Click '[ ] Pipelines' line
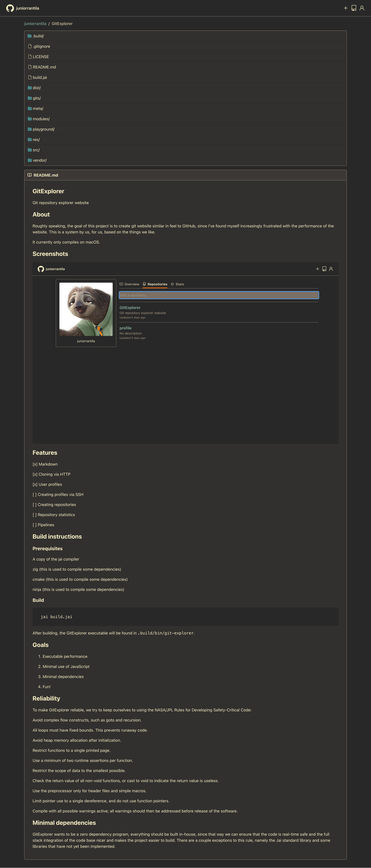The height and width of the screenshot is (868, 371). [43, 525]
